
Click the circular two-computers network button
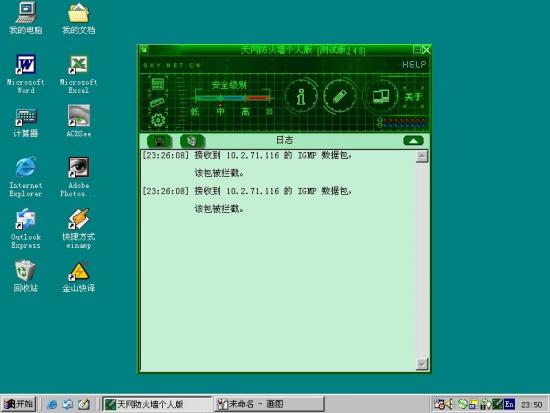tap(381, 96)
